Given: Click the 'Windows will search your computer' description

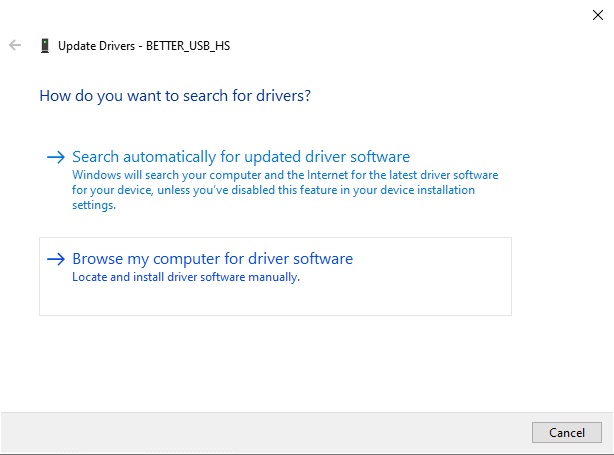Looking at the screenshot, I should [x=285, y=190].
